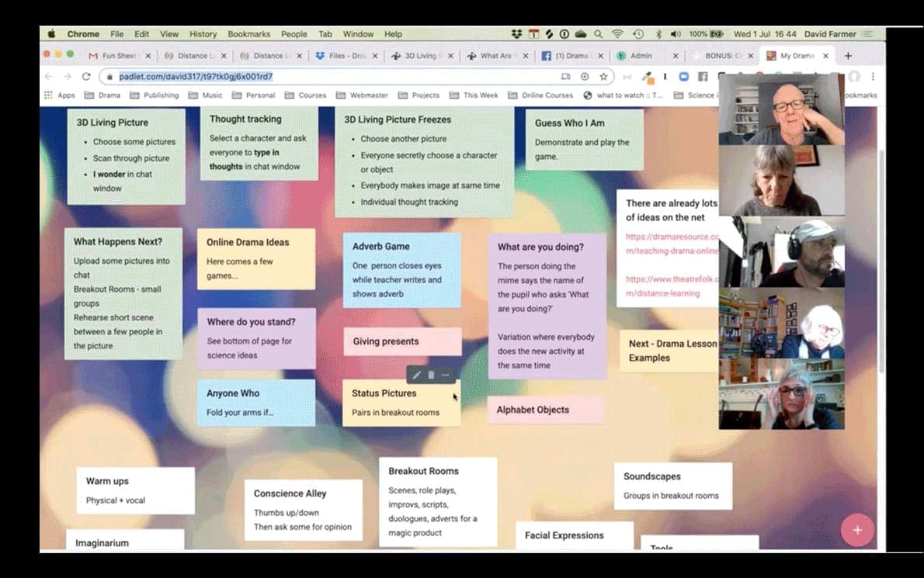Open Time Machine menu bar icon

click(x=638, y=34)
